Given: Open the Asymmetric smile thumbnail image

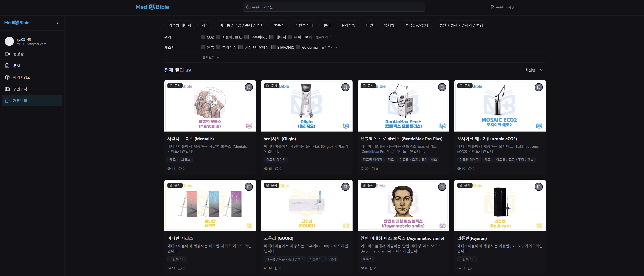Looking at the screenshot, I should coord(403,206).
